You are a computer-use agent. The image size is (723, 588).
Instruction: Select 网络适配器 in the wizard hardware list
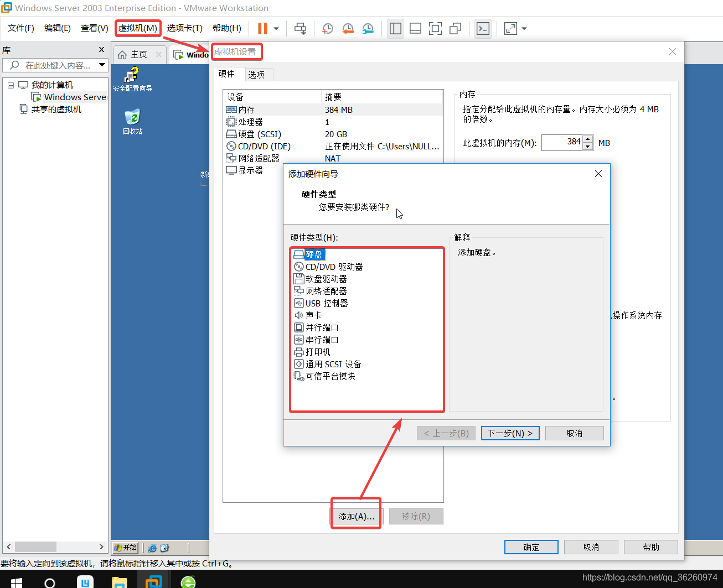click(321, 291)
